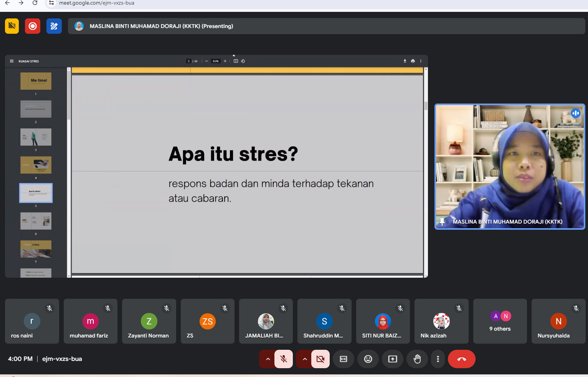This screenshot has height=377, width=588.
Task: Open more options three-dot menu in call bar
Action: (x=438, y=359)
